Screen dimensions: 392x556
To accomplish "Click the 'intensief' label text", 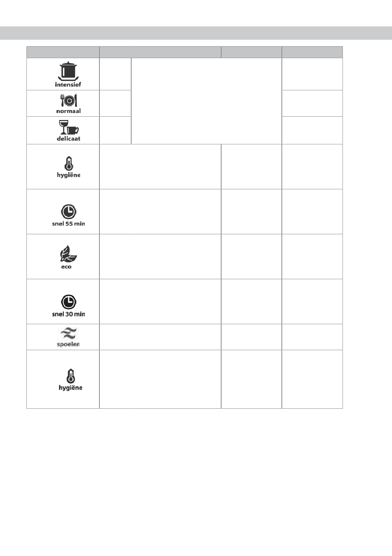I will (x=68, y=84).
